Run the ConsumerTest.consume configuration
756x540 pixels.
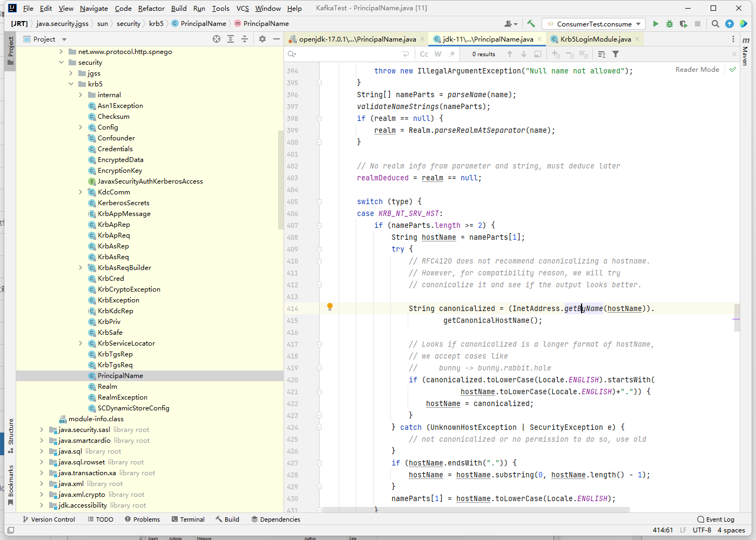tap(656, 24)
